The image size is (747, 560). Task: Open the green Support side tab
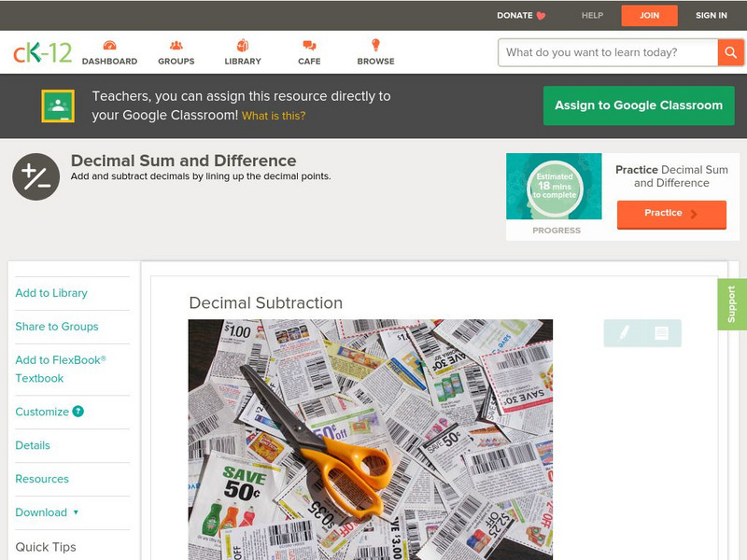tap(732, 304)
